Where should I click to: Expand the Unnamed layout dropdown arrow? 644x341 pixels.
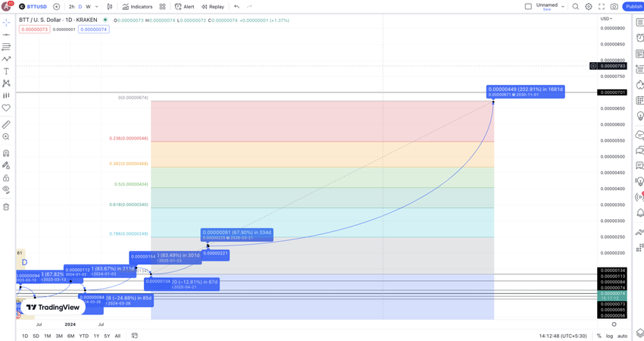click(x=563, y=7)
